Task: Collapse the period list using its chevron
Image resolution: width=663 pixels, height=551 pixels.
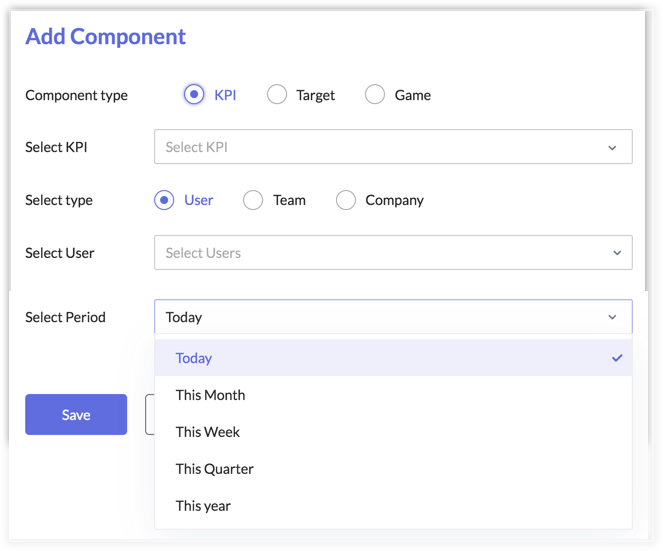Action: [x=612, y=318]
